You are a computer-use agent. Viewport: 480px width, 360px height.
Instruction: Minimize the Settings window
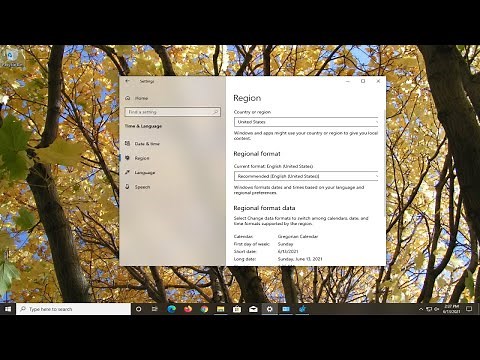(348, 81)
